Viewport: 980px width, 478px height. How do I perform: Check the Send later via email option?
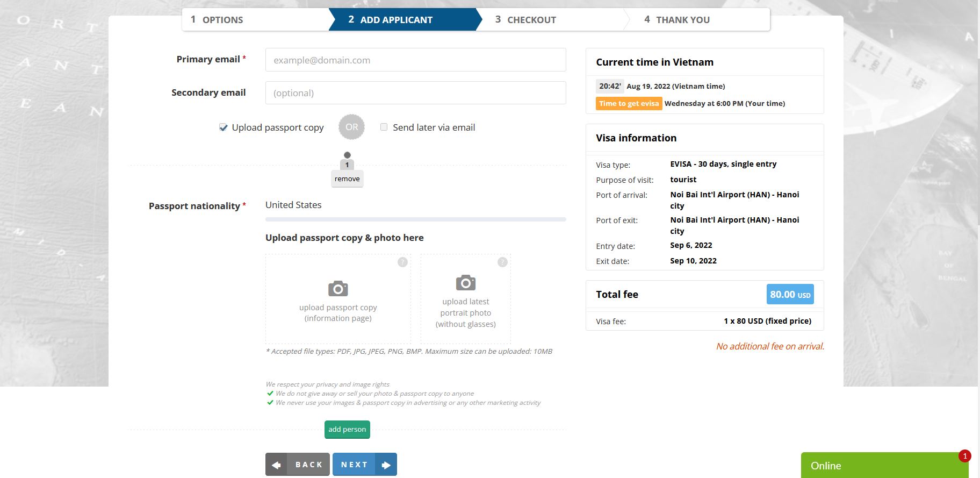tap(384, 127)
